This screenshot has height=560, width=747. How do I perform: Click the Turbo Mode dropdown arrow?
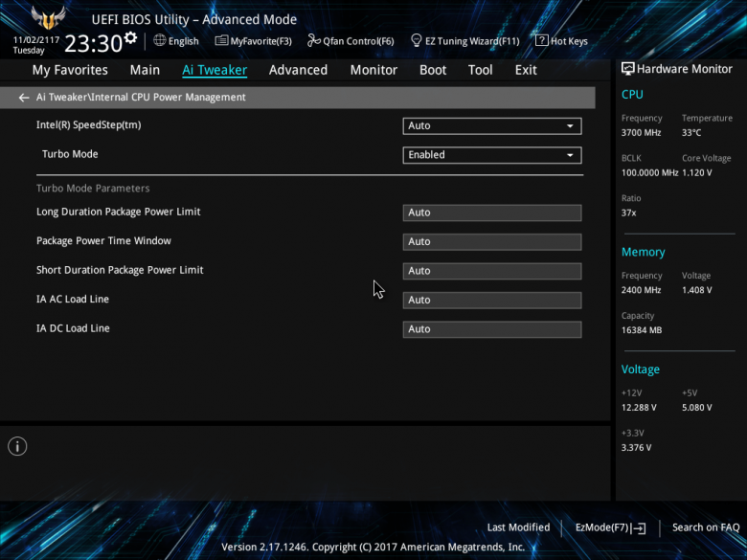point(570,155)
